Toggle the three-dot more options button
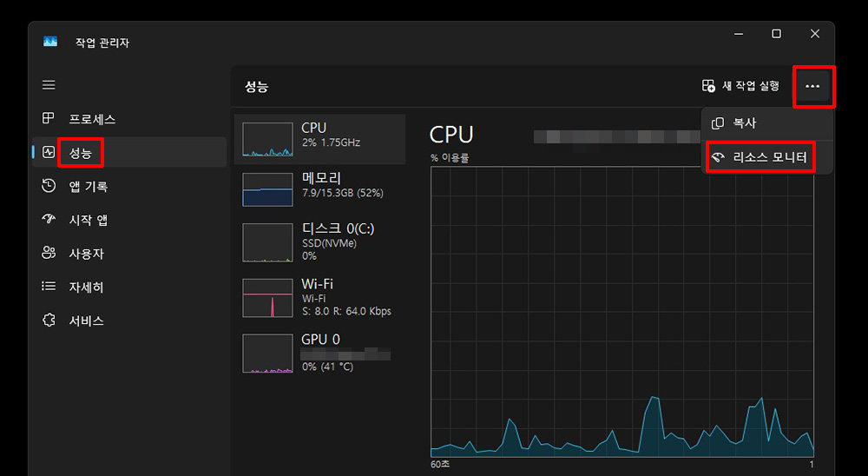868x476 pixels. [x=812, y=86]
